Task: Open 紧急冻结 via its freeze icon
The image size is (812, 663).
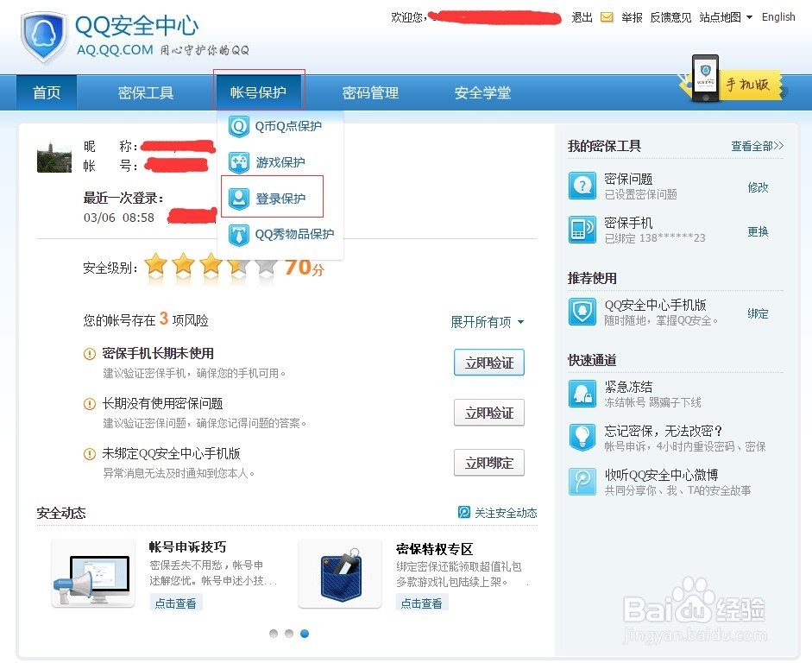Action: tap(582, 393)
